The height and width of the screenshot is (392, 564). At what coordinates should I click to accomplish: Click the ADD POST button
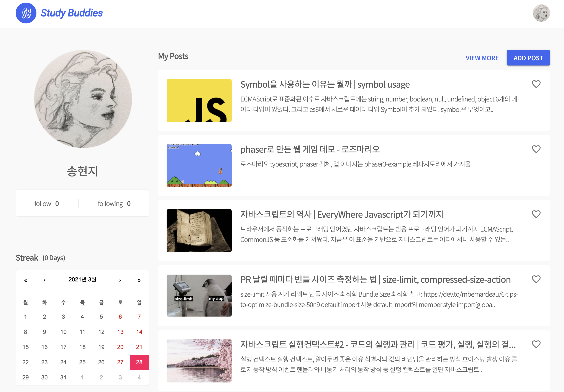coord(528,57)
